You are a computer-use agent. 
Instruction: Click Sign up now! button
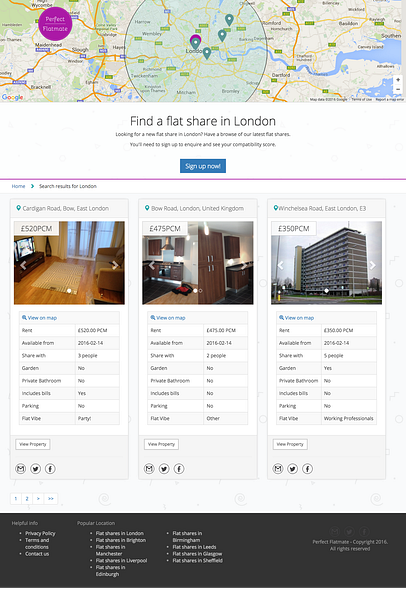coord(203,166)
